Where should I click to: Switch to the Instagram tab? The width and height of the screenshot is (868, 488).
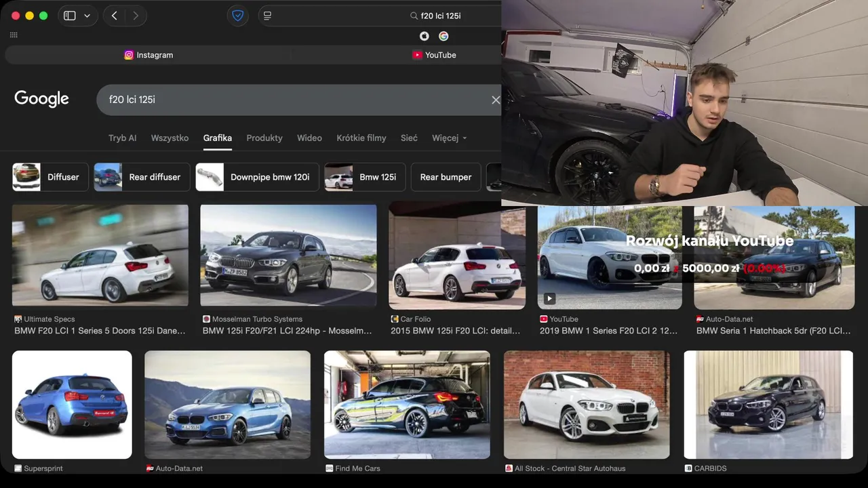[149, 55]
